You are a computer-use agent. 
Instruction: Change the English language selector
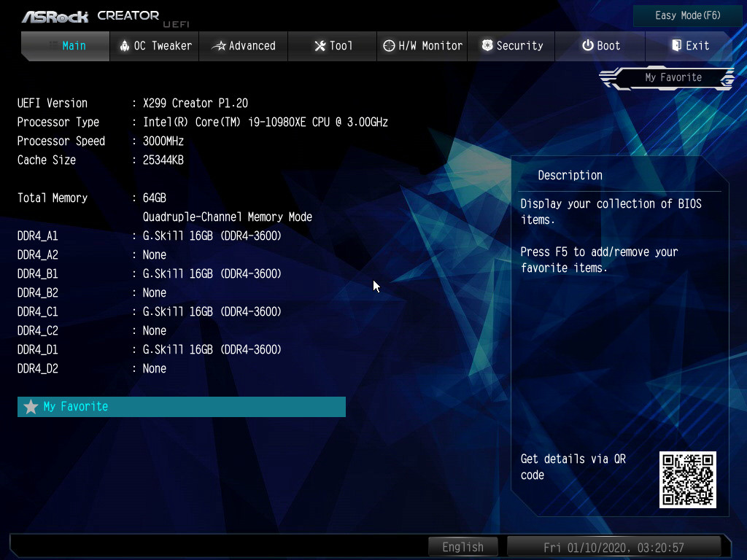tap(462, 547)
